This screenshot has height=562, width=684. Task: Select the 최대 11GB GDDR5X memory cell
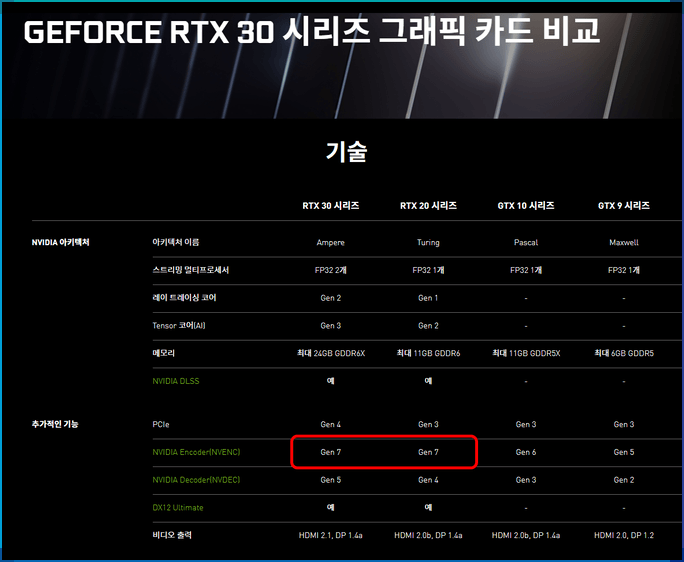pos(526,353)
